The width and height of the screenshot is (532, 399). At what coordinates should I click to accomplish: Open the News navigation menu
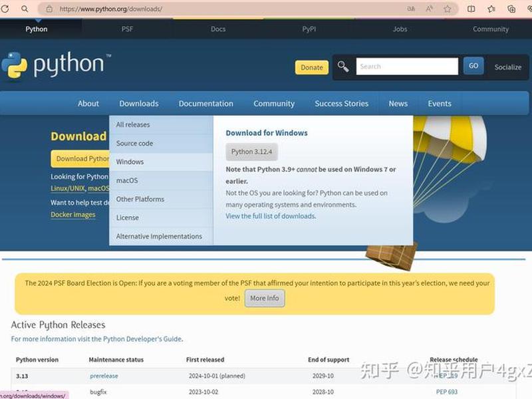[398, 104]
